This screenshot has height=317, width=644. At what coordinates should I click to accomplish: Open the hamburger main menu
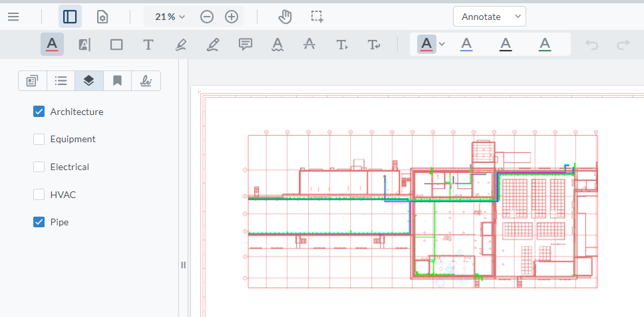point(13,17)
